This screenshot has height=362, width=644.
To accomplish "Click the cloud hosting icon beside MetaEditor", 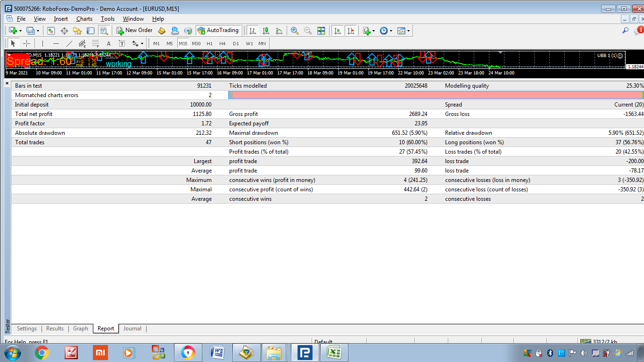I will 175,31.
